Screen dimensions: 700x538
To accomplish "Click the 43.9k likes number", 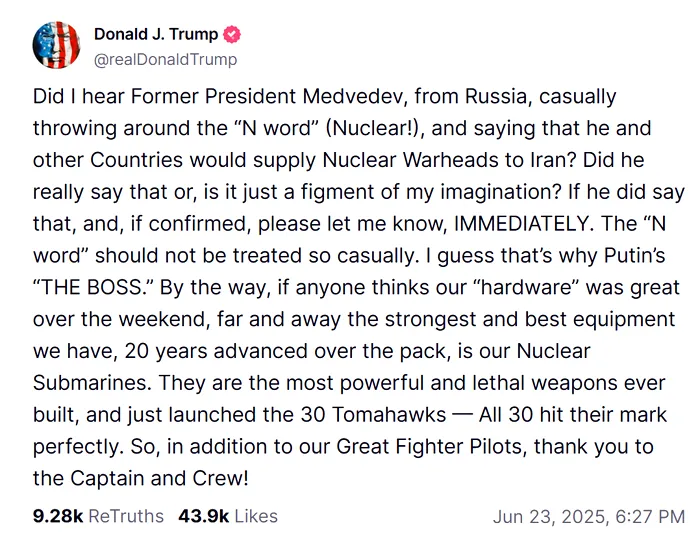I will pyautogui.click(x=205, y=516).
